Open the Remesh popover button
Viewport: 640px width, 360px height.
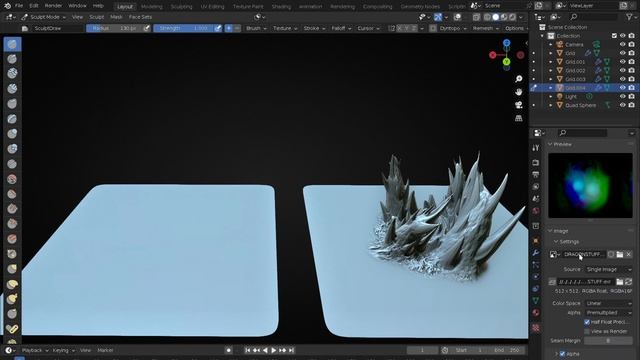[x=485, y=28]
